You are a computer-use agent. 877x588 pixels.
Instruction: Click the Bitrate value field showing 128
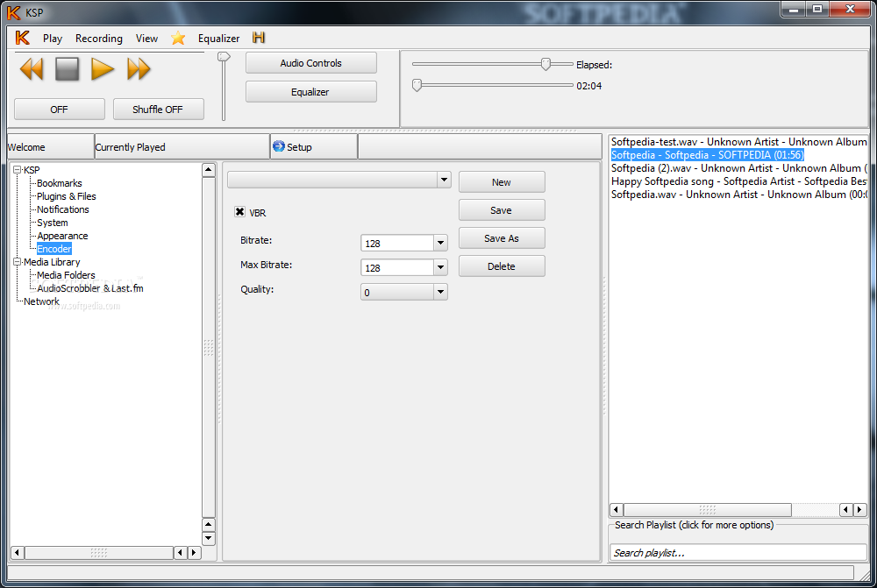pyautogui.click(x=397, y=243)
